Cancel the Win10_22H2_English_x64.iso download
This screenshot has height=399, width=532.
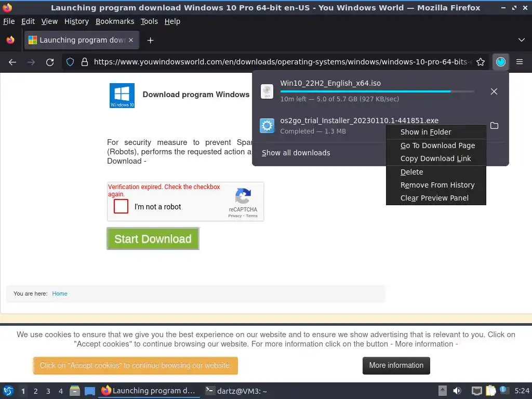pyautogui.click(x=494, y=91)
